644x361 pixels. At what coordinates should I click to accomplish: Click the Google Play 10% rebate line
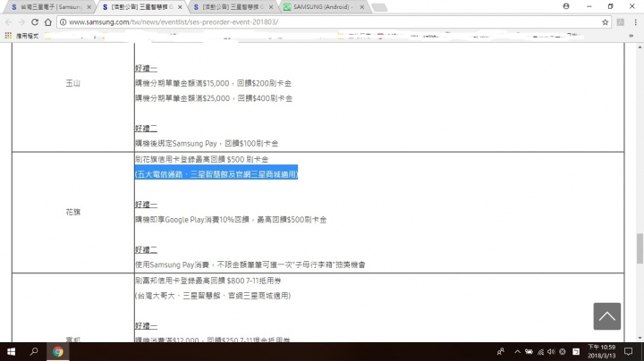231,220
